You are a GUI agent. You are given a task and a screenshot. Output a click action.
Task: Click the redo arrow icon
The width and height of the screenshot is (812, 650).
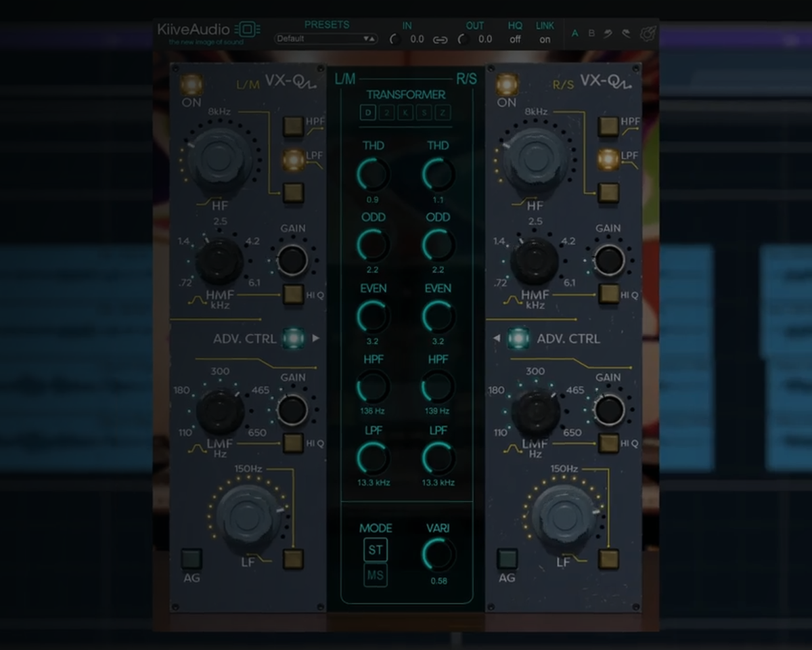click(626, 33)
